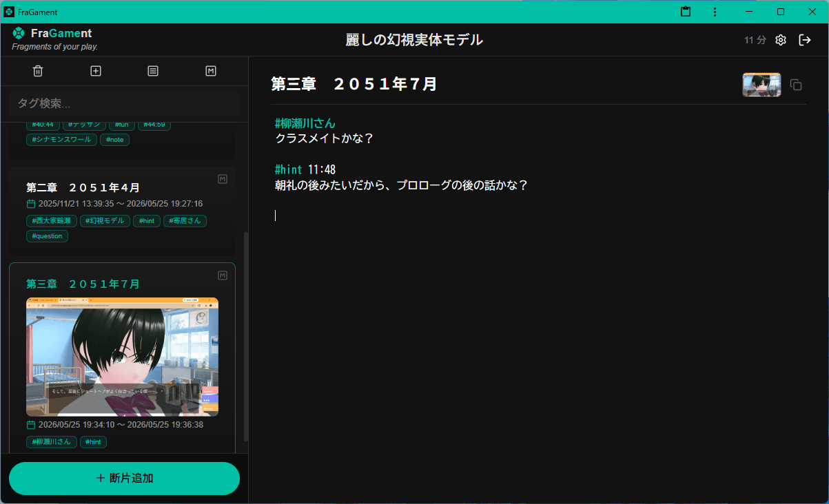The width and height of the screenshot is (829, 504).
Task: Open the screenshot thumbnail in 第三章 card
Action: [x=122, y=357]
